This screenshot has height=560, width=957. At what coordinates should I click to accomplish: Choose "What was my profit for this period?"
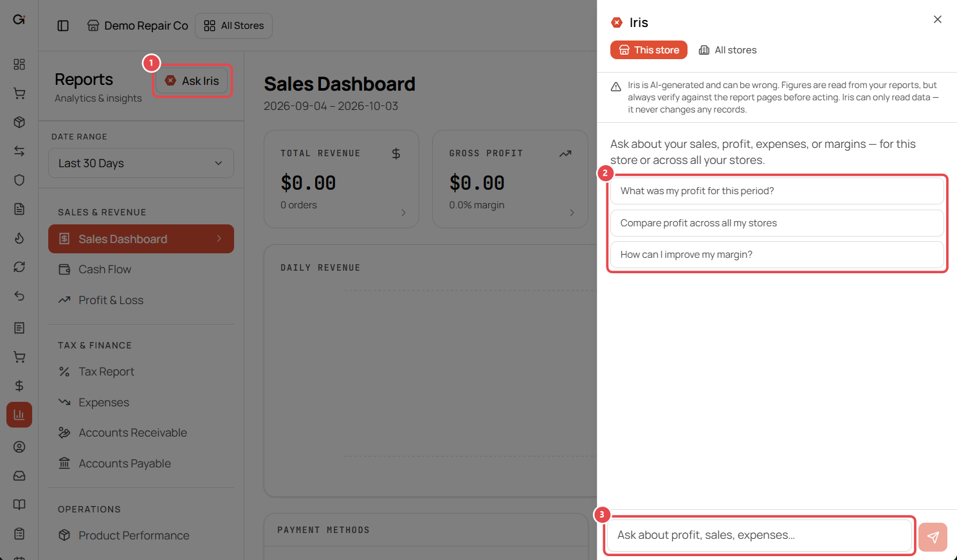(x=777, y=191)
